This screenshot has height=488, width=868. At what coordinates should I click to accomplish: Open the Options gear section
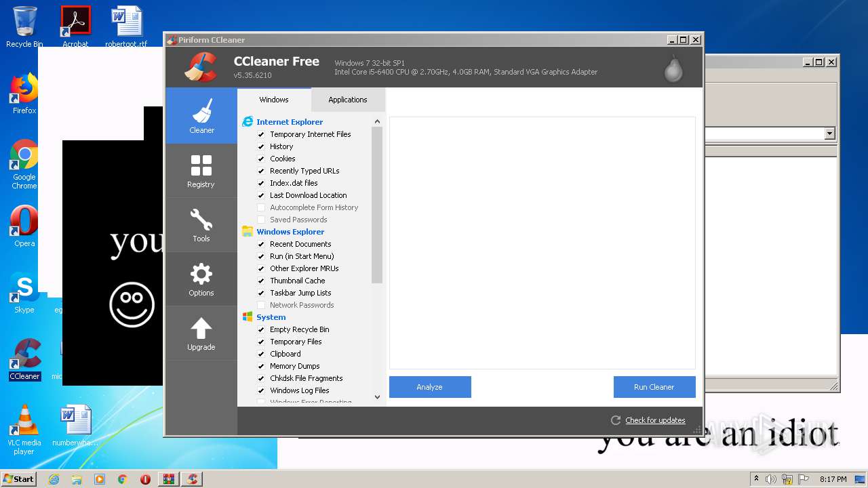click(201, 279)
